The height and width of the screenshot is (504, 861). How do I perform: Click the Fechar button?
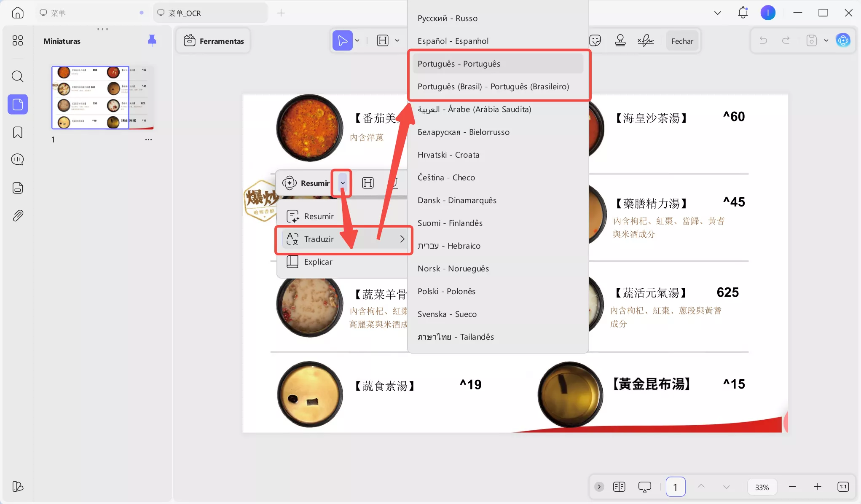pyautogui.click(x=682, y=40)
